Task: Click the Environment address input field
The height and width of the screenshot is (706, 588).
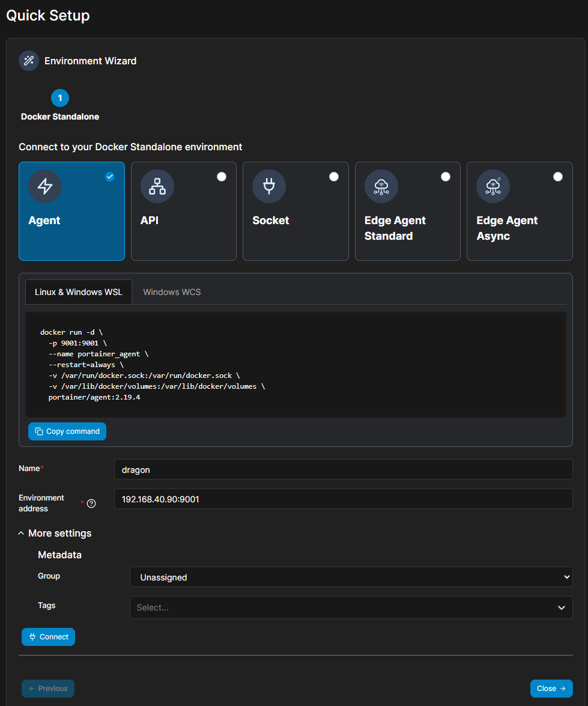Action: click(x=344, y=499)
